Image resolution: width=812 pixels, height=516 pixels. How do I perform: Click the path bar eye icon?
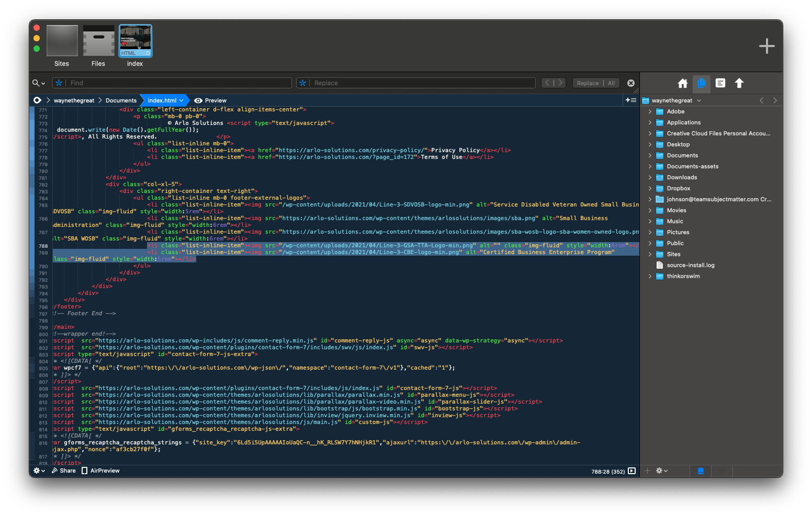point(37,100)
